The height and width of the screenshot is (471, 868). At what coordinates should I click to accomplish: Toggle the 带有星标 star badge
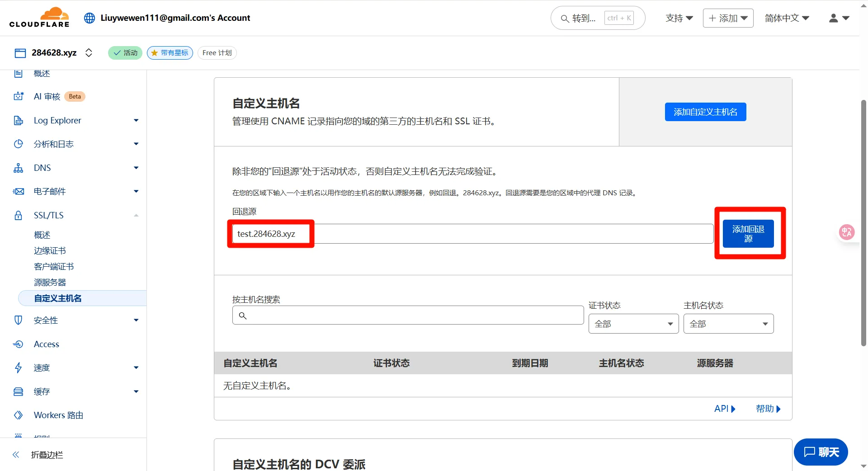point(170,53)
